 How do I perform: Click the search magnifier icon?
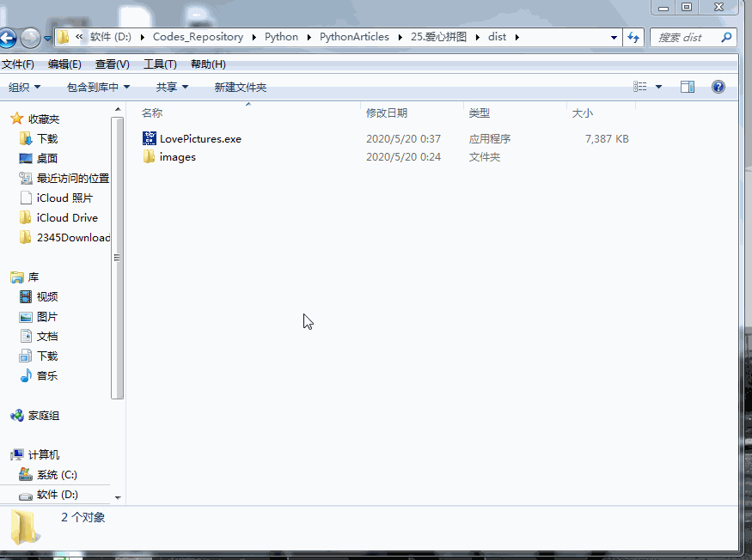(x=726, y=37)
